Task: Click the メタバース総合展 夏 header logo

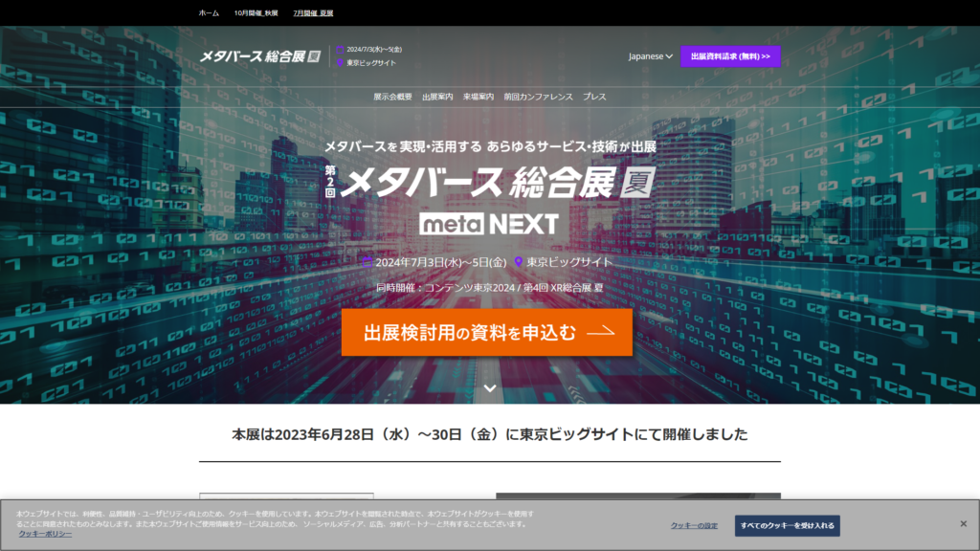Action: pos(260,56)
